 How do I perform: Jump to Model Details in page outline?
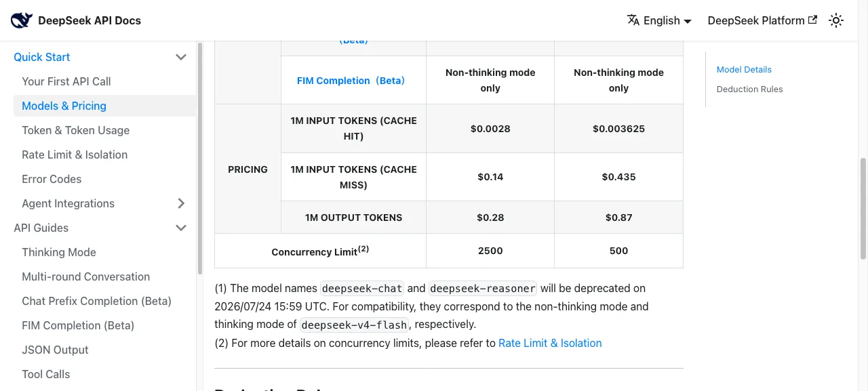[x=744, y=69]
